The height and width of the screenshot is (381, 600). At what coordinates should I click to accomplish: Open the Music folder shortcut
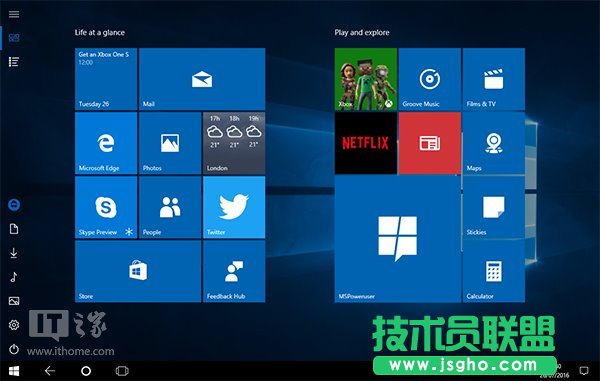pos(14,277)
